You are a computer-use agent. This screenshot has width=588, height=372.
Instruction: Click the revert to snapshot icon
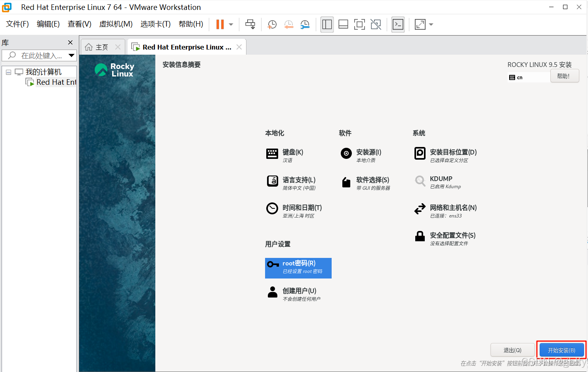pos(289,25)
